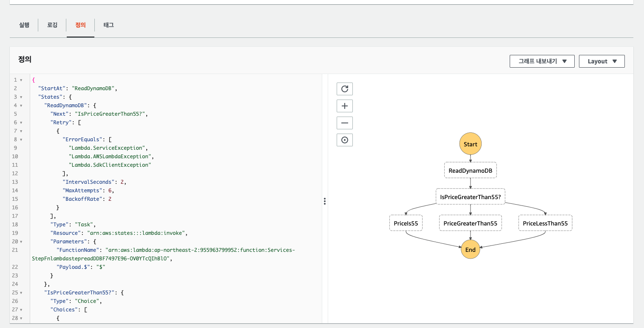Zoom out of the workflow graph
This screenshot has height=328, width=644.
[345, 123]
